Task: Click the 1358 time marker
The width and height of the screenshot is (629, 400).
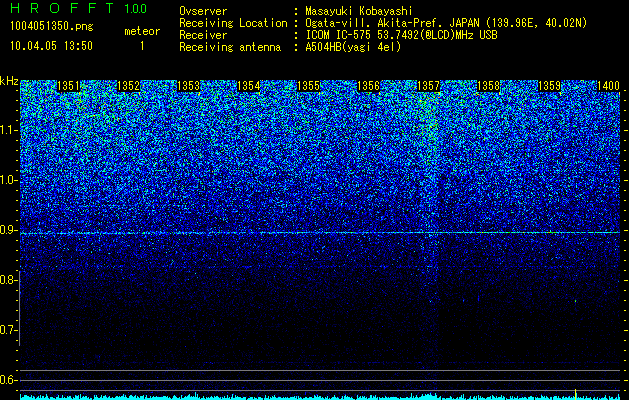Action: pos(489,86)
